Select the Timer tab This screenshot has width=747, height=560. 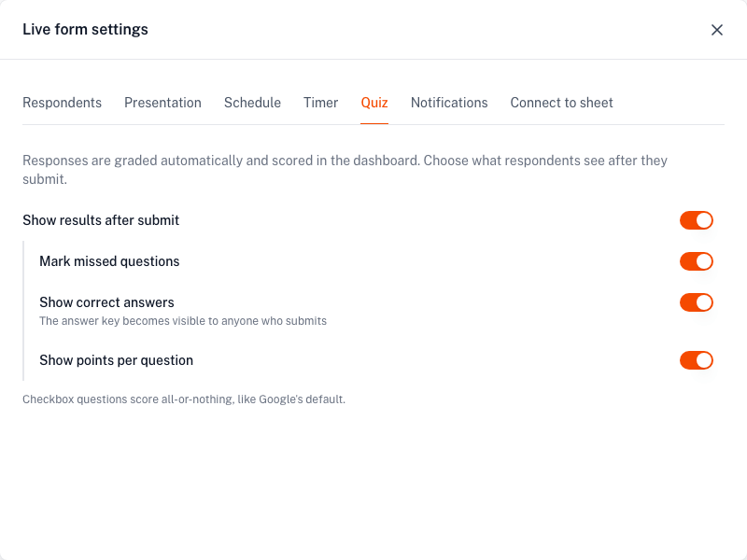320,103
